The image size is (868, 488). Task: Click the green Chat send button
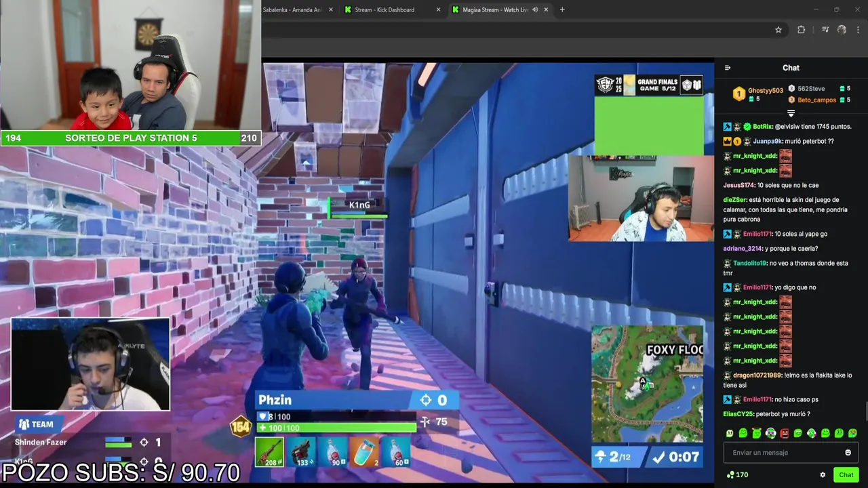point(846,475)
